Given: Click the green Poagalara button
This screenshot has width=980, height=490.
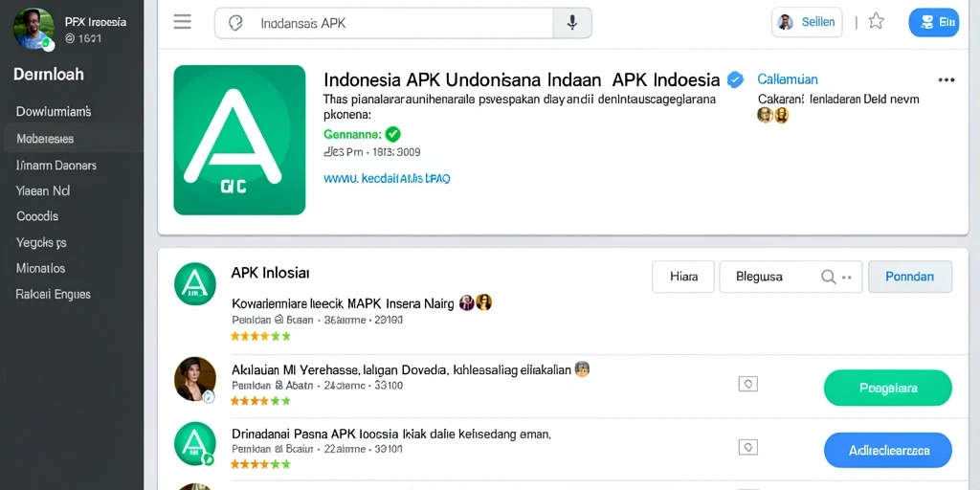Looking at the screenshot, I should [888, 388].
